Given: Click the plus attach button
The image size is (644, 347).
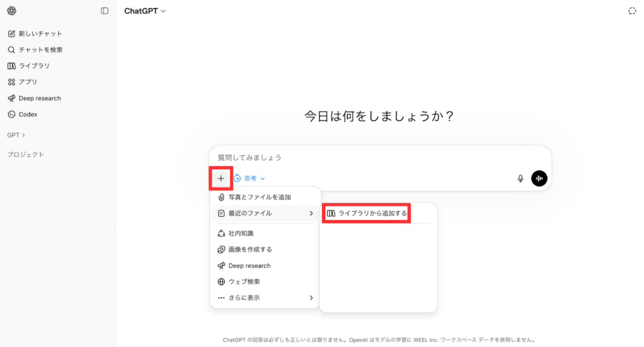Looking at the screenshot, I should click(x=221, y=179).
